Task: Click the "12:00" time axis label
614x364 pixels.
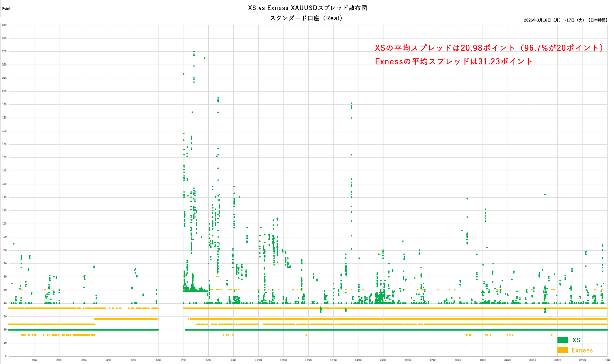Action: coord(308,360)
